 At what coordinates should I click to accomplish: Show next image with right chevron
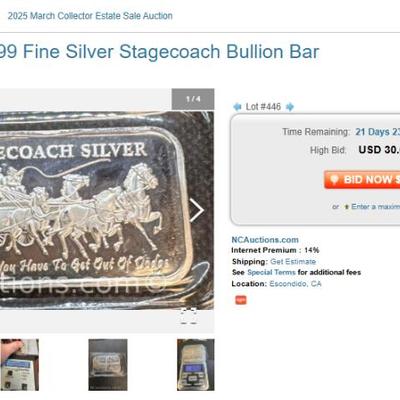196,210
